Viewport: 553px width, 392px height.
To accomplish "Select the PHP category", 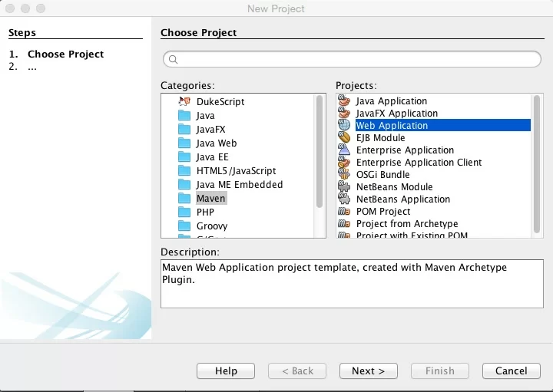I will tap(205, 212).
